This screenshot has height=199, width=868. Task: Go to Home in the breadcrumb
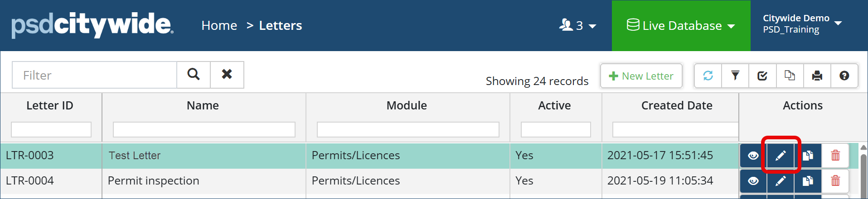[x=219, y=26]
